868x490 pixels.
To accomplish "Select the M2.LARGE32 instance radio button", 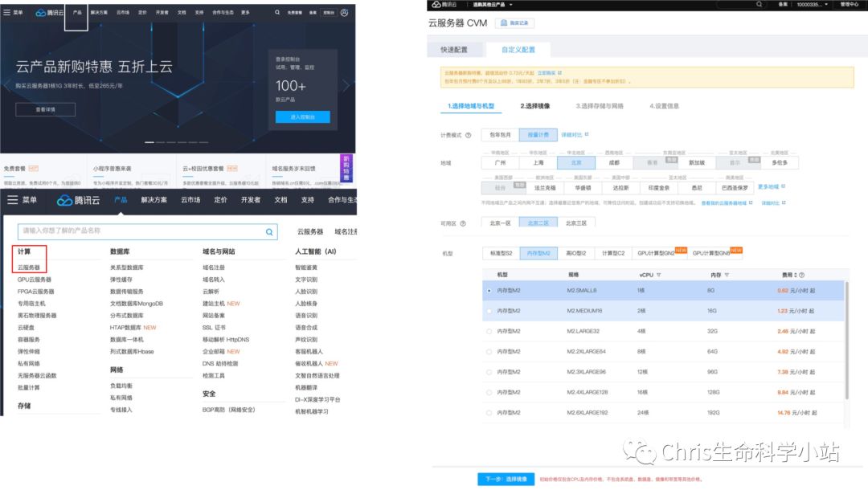I will click(489, 331).
